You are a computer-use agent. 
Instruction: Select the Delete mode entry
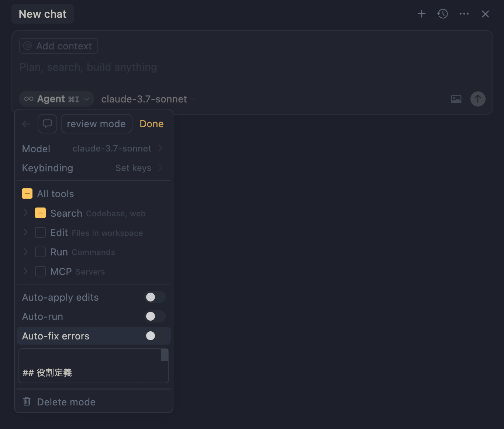[66, 402]
